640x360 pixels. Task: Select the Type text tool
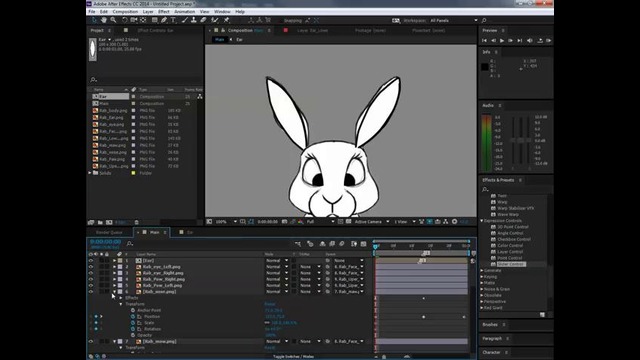[x=173, y=20]
